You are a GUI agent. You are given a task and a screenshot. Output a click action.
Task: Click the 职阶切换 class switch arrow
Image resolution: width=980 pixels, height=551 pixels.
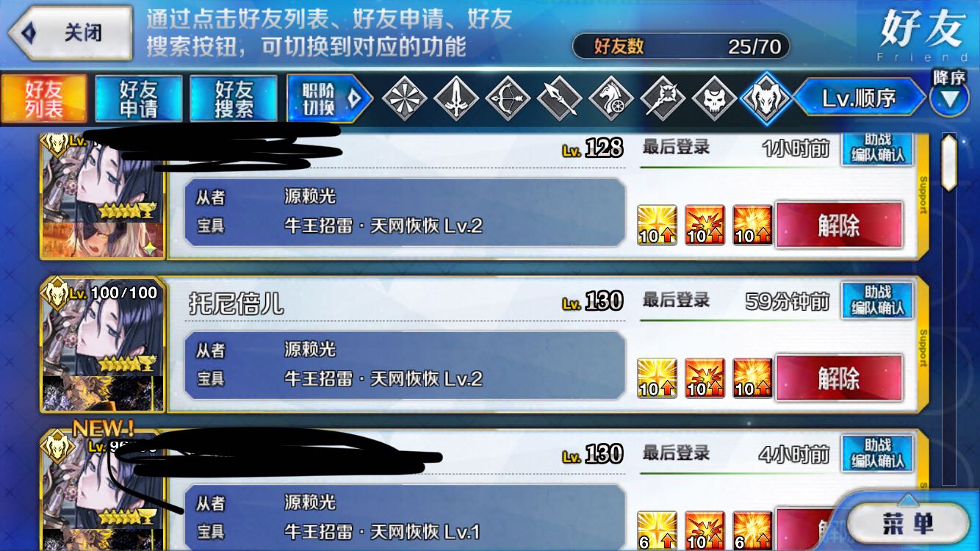click(333, 98)
